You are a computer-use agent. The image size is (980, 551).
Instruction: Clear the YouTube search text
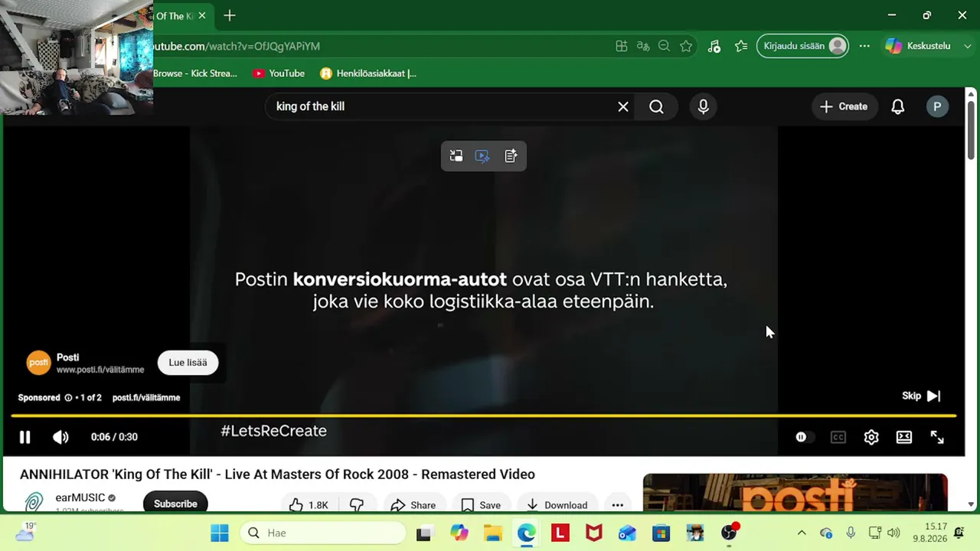point(623,106)
